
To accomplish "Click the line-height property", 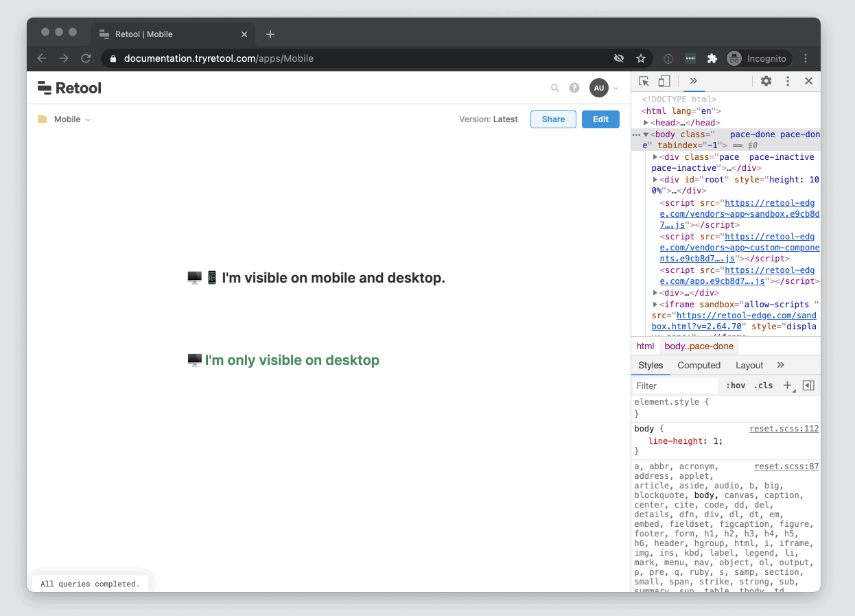I will (x=676, y=441).
